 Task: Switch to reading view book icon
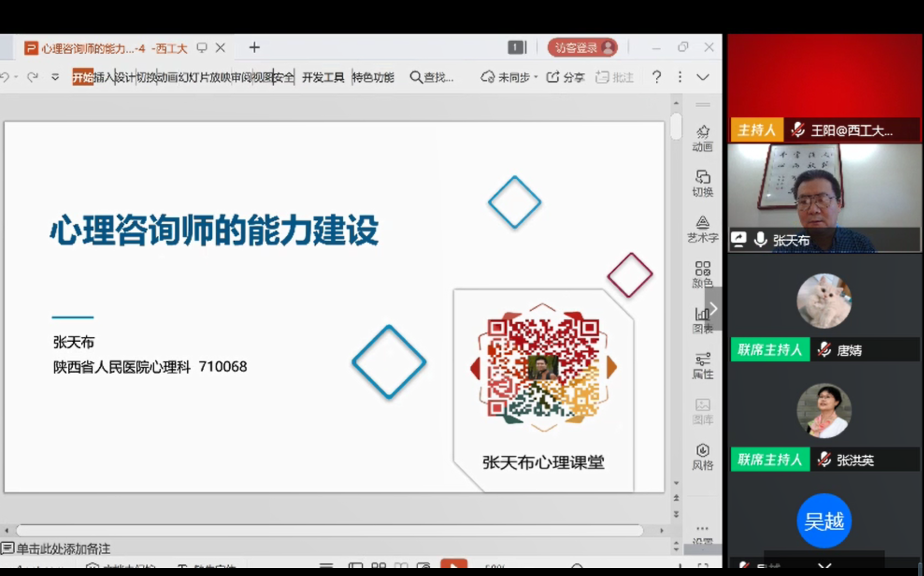pos(401,565)
